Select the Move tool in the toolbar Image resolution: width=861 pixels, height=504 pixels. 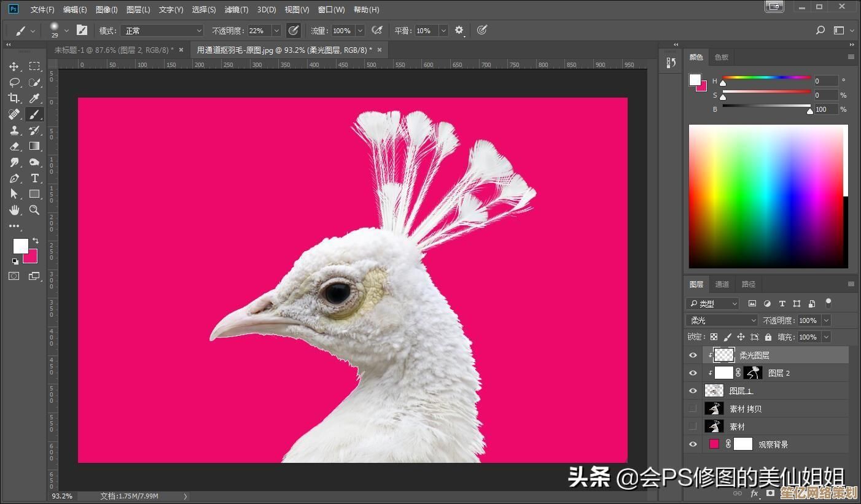tap(14, 66)
